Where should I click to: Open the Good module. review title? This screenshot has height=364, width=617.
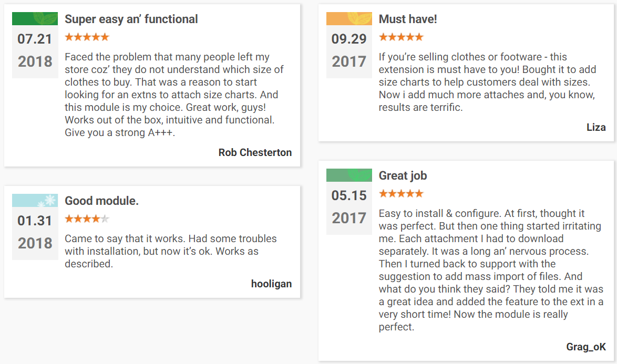click(x=101, y=201)
